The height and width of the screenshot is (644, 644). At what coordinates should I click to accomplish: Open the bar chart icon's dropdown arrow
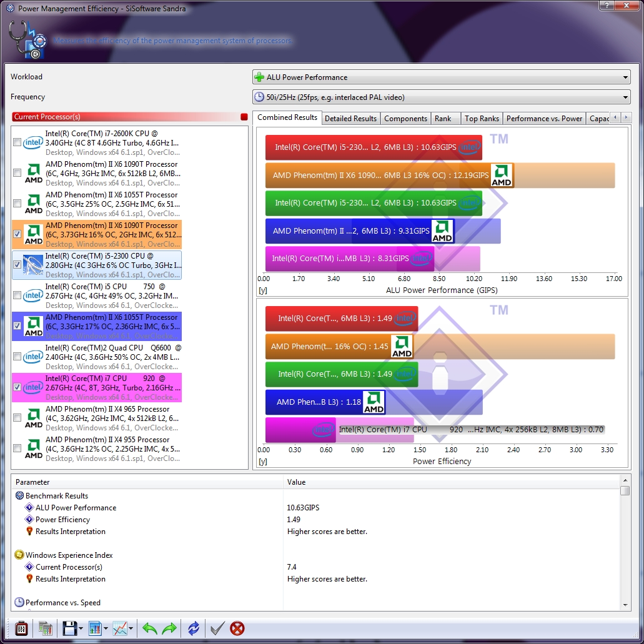(x=106, y=628)
